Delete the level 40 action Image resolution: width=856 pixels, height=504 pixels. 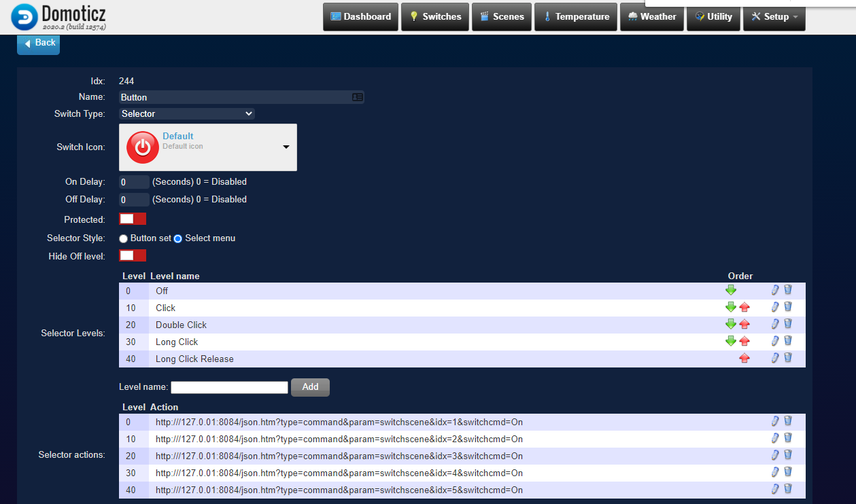point(788,488)
